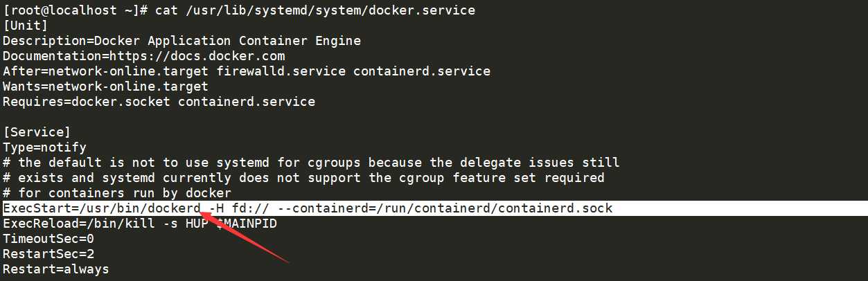Click the TimeoutSec=0 line
868x281 pixels.
pyautogui.click(x=48, y=239)
